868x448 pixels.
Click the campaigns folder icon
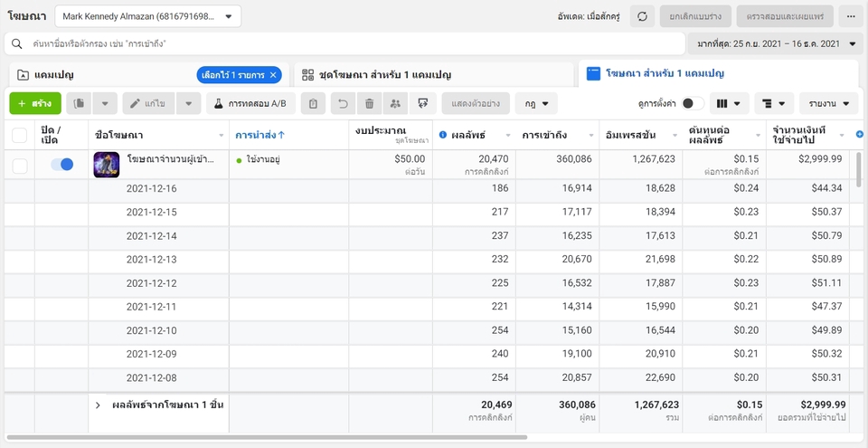tap(23, 75)
